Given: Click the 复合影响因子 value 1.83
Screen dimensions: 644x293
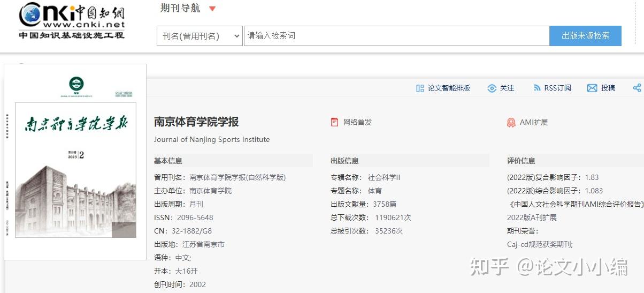Looking at the screenshot, I should point(592,177).
